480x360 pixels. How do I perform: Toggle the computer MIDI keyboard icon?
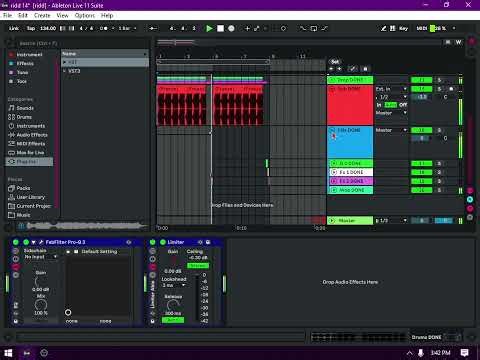(x=393, y=29)
